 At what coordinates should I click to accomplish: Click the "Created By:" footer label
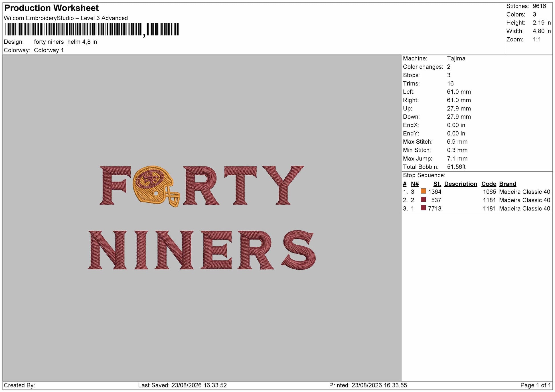19,385
